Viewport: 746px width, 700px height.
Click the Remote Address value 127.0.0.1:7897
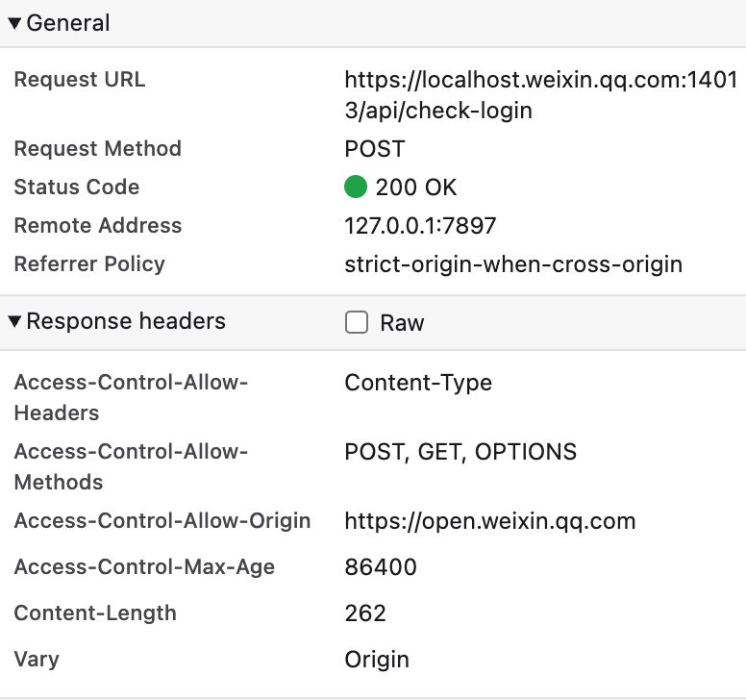click(420, 226)
